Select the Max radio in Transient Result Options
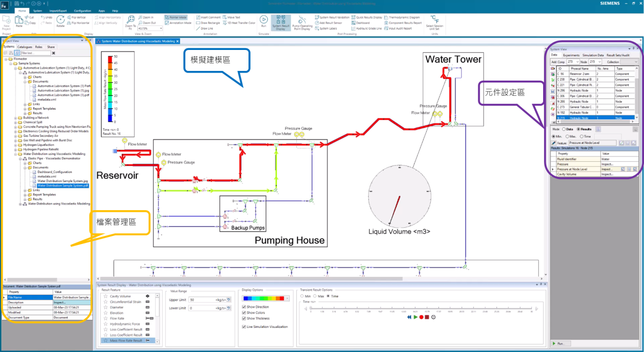The width and height of the screenshot is (644, 352). (314, 296)
